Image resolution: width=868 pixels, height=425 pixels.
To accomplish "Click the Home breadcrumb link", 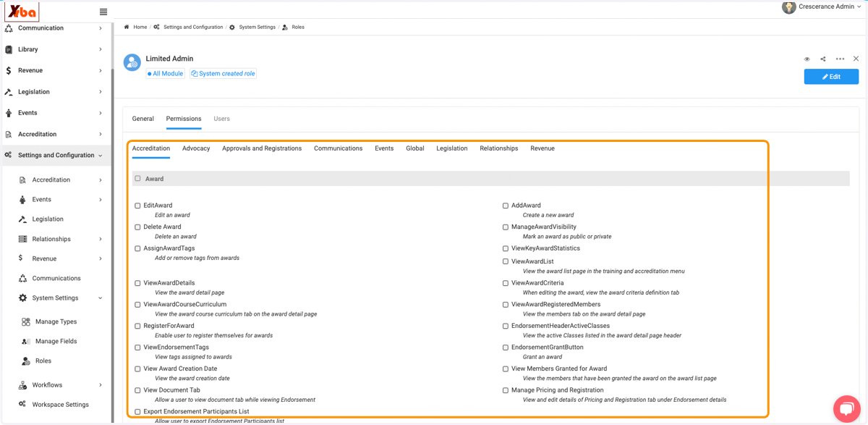I will click(140, 27).
